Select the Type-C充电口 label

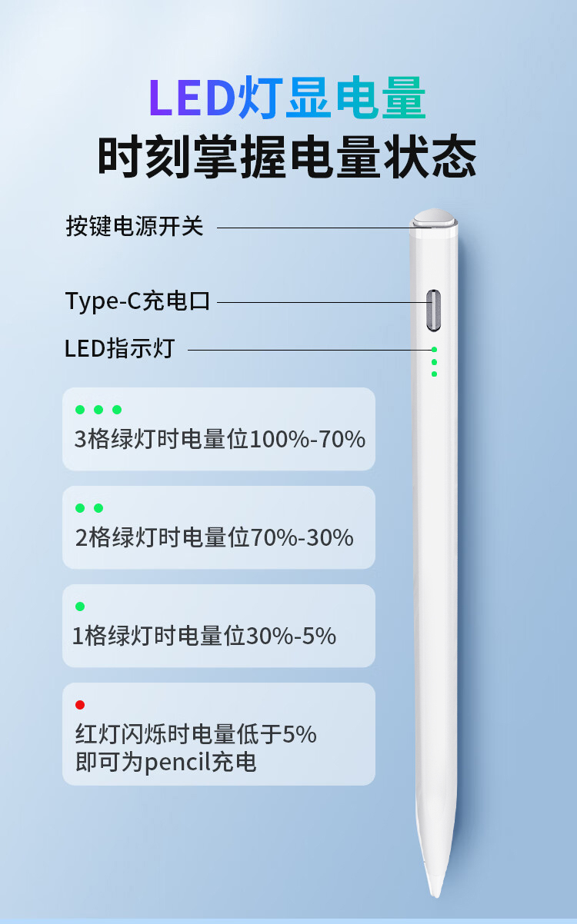(138, 301)
